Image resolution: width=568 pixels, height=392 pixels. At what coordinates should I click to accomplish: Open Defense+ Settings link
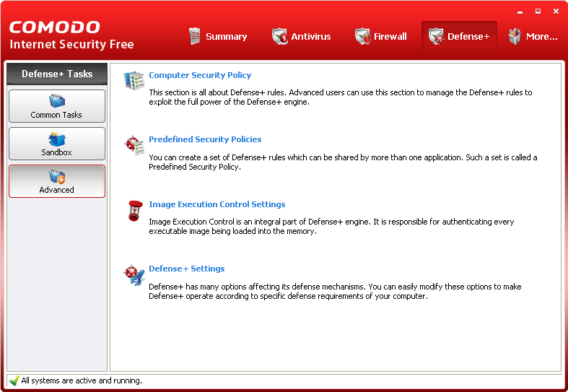pos(186,269)
